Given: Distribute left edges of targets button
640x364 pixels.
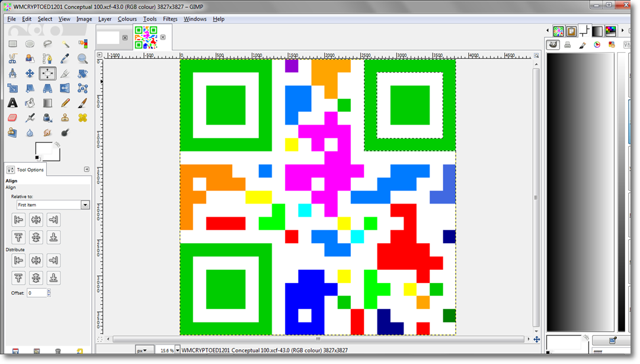Looking at the screenshot, I should pos(18,260).
